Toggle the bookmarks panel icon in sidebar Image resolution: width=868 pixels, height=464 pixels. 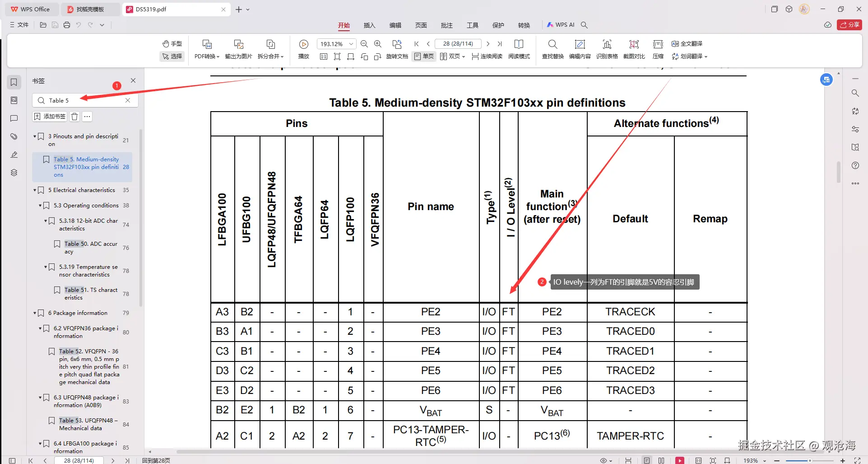[x=14, y=82]
